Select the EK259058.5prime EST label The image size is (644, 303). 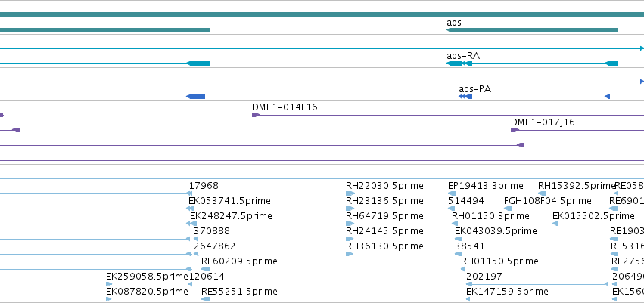(147, 277)
